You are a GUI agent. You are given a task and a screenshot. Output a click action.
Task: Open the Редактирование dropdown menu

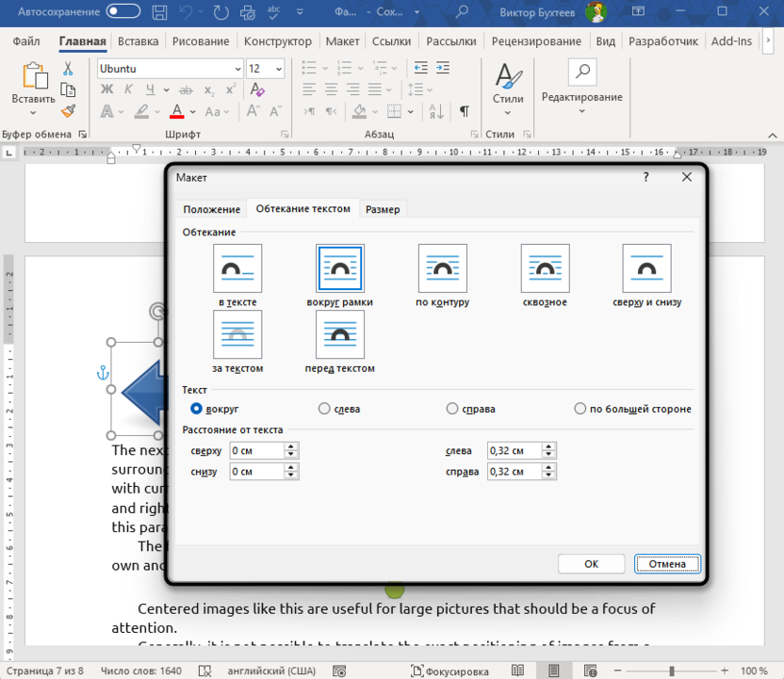581,98
